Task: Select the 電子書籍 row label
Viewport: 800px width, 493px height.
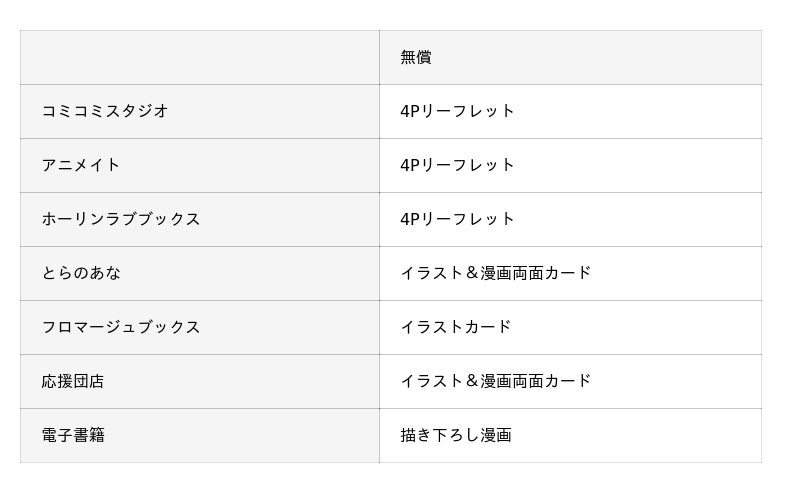Action: [73, 435]
